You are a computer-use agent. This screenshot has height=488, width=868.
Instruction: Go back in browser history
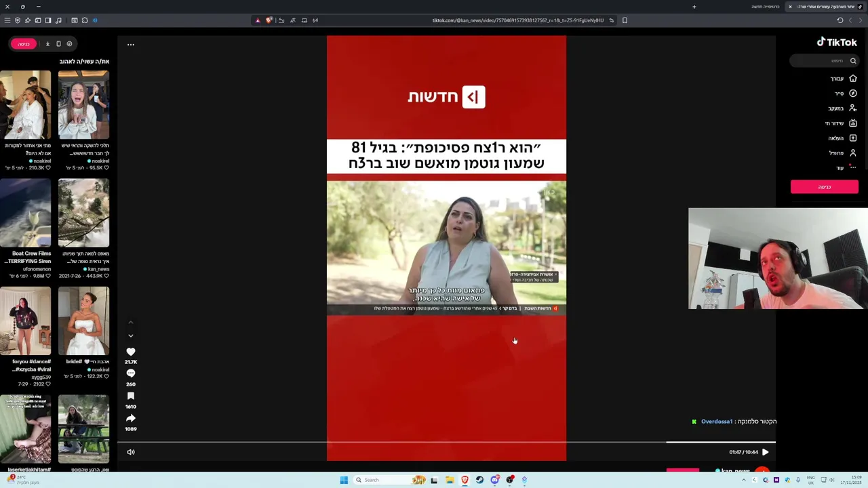(x=861, y=20)
